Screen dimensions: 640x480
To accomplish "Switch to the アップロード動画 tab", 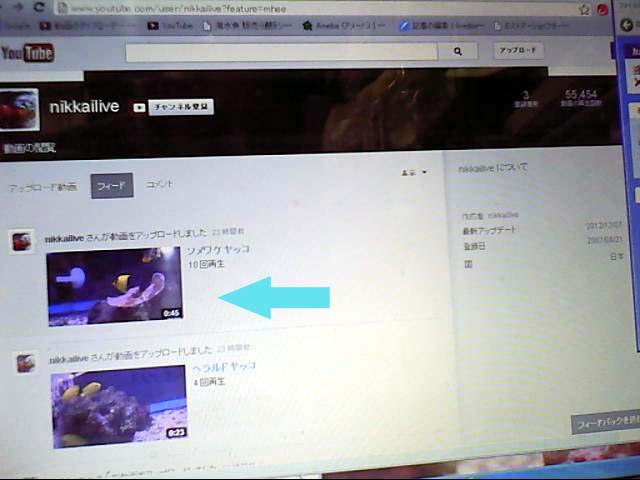I will pos(42,188).
